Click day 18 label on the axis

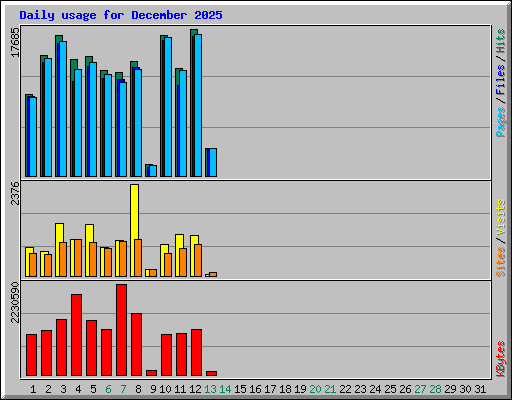(x=285, y=389)
